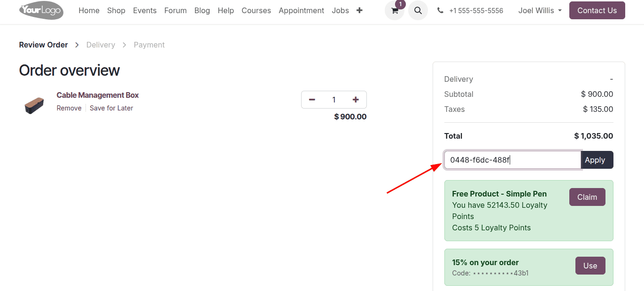The image size is (644, 291).
Task: Click the phone icon in header
Action: [440, 10]
